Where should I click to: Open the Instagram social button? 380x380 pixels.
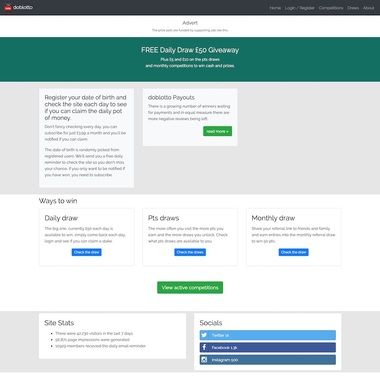tap(268, 360)
